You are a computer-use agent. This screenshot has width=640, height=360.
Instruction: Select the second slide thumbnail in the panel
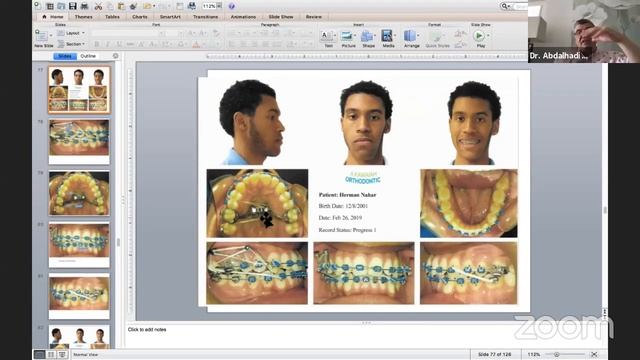click(79, 141)
